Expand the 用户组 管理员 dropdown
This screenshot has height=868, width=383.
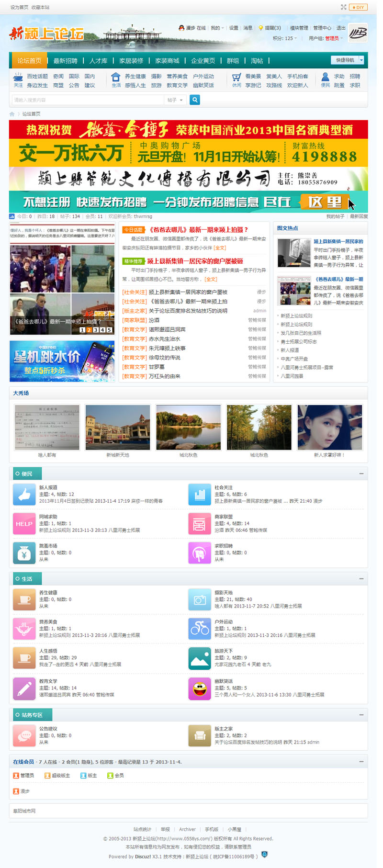pyautogui.click(x=326, y=38)
